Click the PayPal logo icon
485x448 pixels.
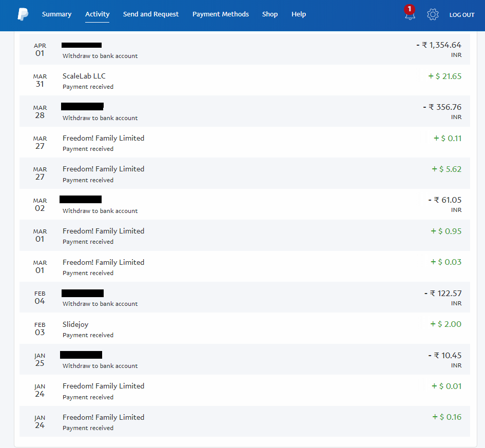[x=23, y=14]
